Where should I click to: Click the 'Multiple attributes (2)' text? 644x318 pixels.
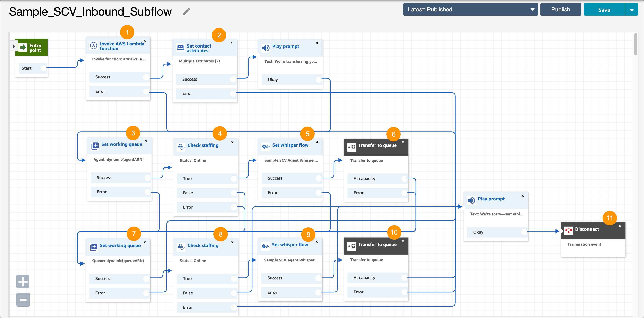[x=199, y=61]
